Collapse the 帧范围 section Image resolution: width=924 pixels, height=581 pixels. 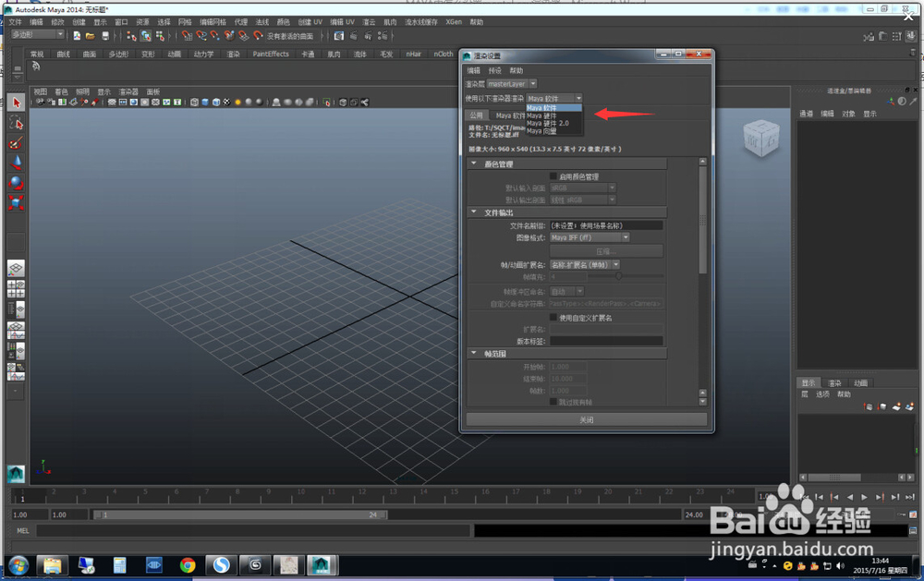coord(474,354)
